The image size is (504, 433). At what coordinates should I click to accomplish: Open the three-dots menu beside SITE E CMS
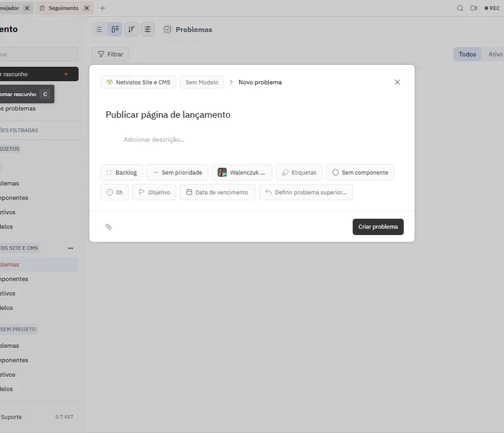tap(71, 248)
